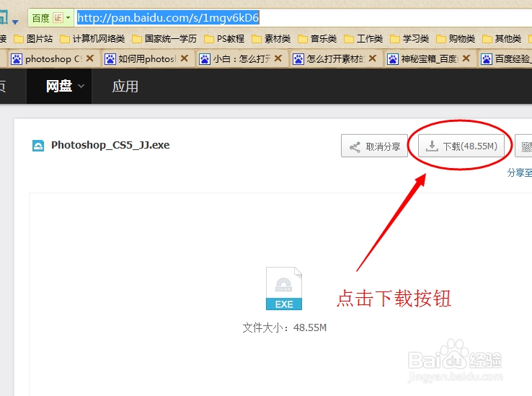This screenshot has height=396, width=532.
Task: Open the 网盘 navigation dropdown
Action: (59, 87)
